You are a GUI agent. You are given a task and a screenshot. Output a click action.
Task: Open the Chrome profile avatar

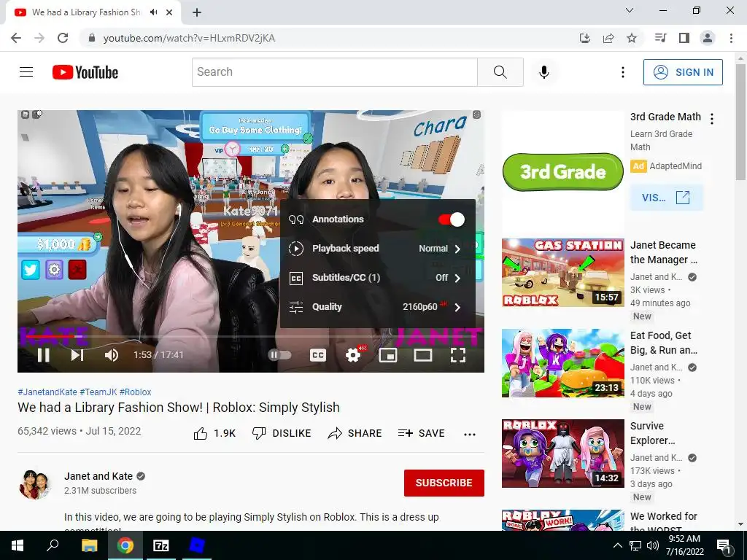(x=708, y=38)
